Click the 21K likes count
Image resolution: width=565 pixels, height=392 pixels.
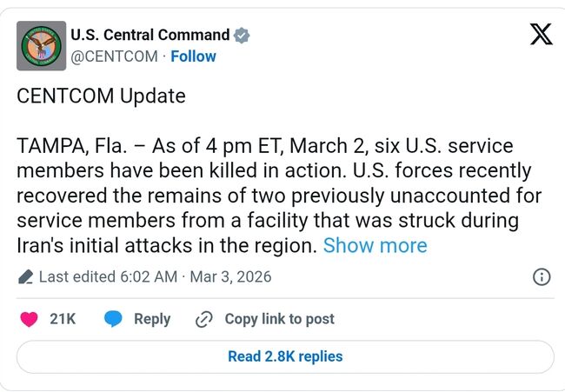click(x=63, y=319)
